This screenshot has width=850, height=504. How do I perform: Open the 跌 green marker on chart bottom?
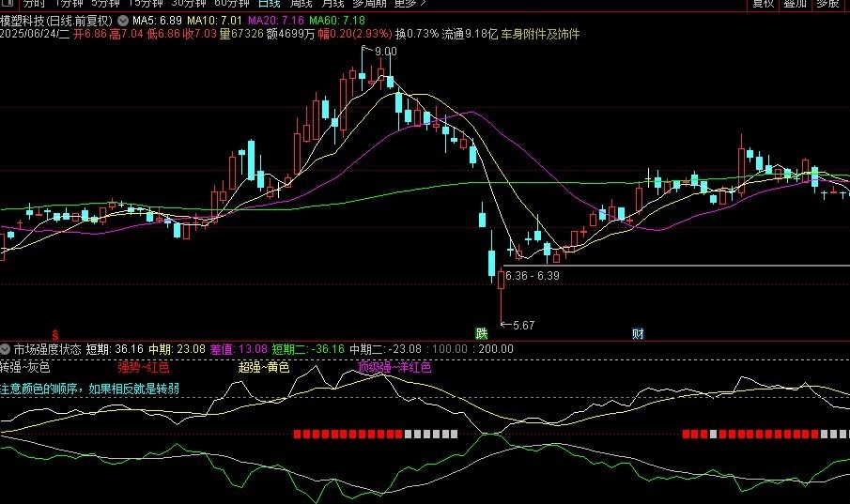tap(482, 333)
